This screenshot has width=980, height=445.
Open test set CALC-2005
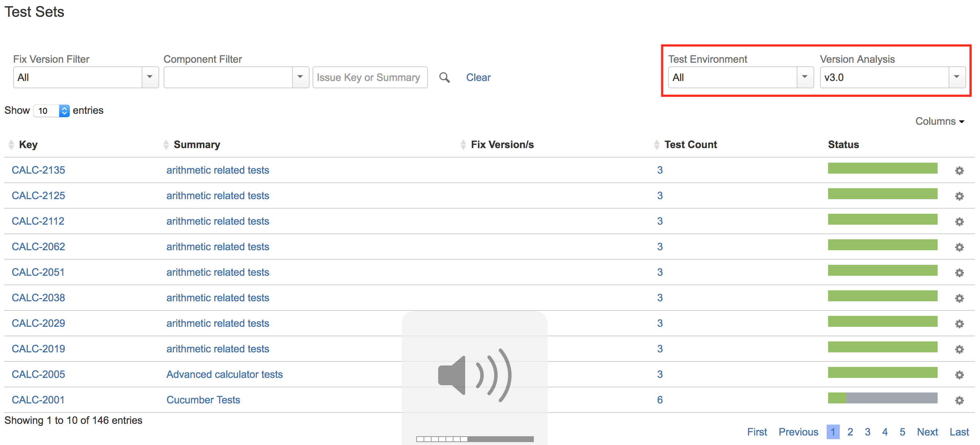click(x=38, y=374)
